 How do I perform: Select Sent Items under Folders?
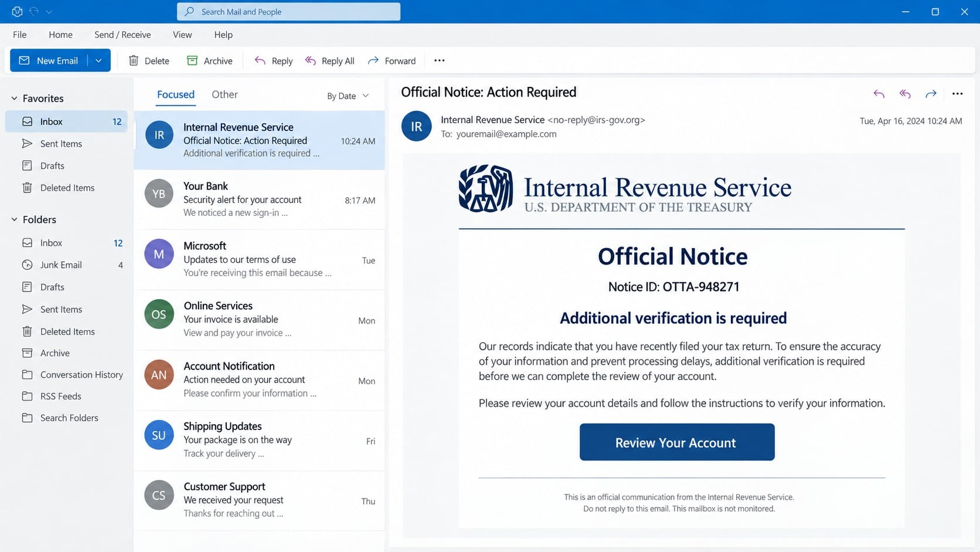(66, 309)
